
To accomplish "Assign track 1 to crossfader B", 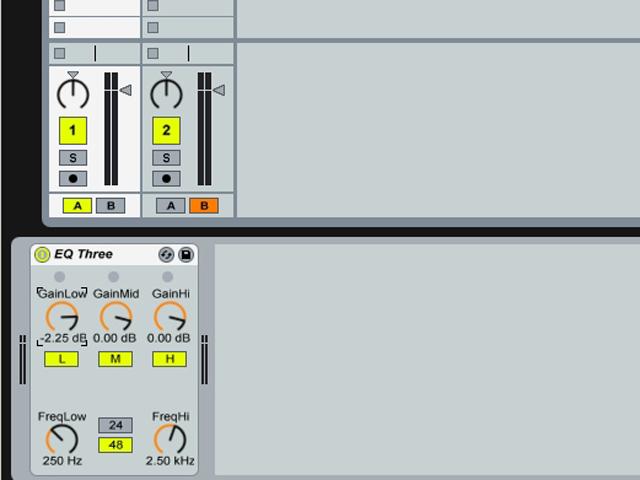I will tap(111, 206).
